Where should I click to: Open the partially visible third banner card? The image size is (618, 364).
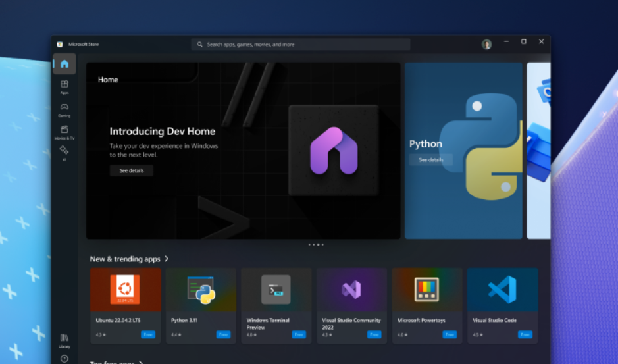(x=539, y=150)
